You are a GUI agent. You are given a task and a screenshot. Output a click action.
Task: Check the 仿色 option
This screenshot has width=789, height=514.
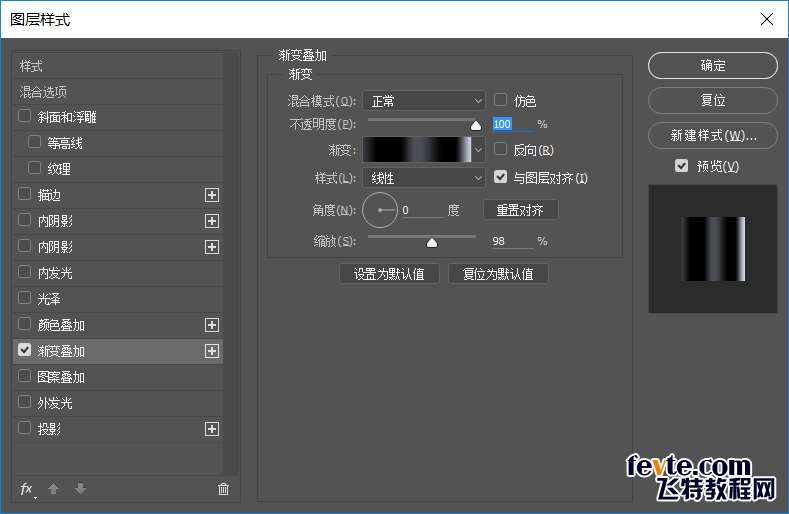(500, 100)
